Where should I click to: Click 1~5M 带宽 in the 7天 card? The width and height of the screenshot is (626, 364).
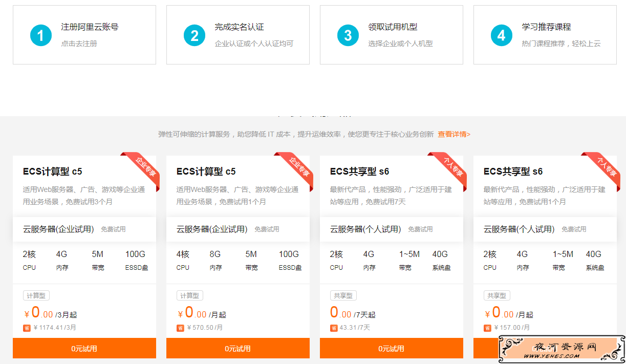[409, 260]
